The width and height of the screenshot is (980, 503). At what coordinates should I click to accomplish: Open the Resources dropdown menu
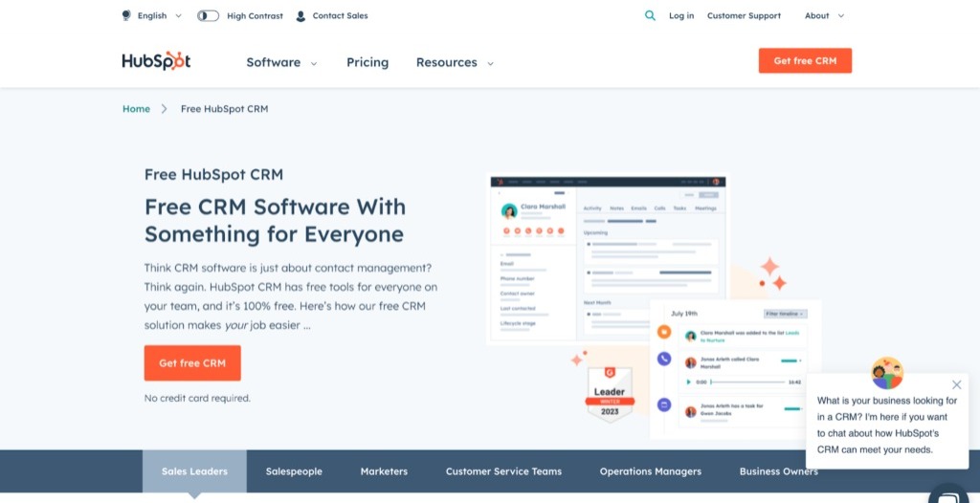coord(455,62)
